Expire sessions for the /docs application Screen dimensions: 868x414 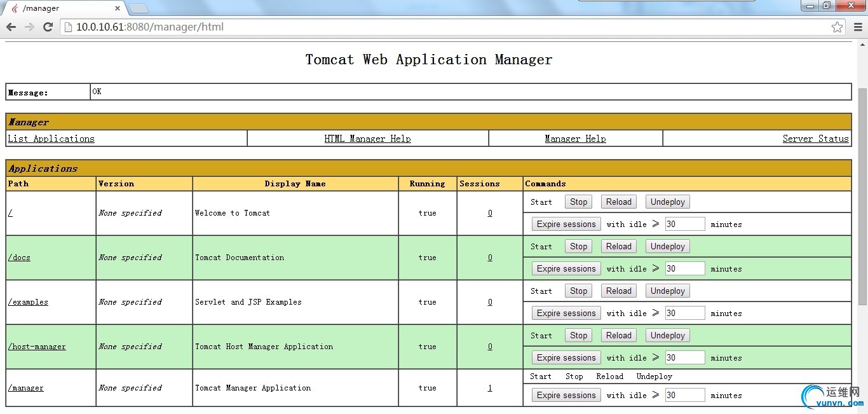(x=566, y=268)
